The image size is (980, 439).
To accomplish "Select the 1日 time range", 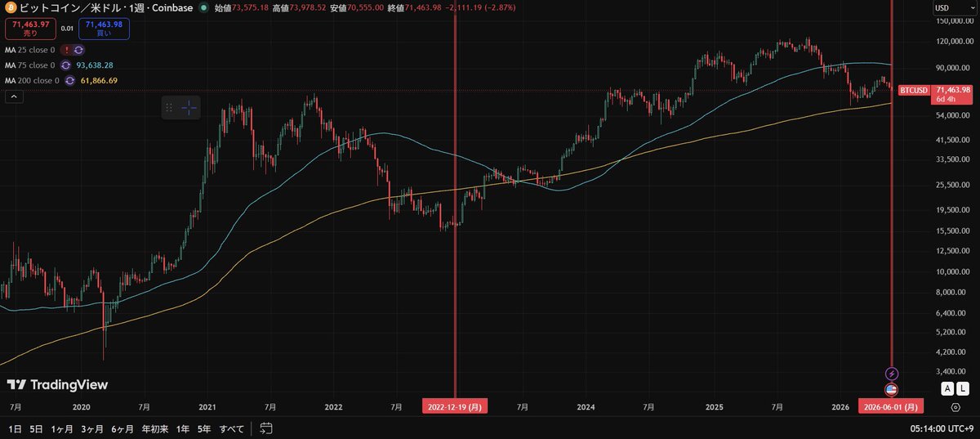I will pos(16,428).
